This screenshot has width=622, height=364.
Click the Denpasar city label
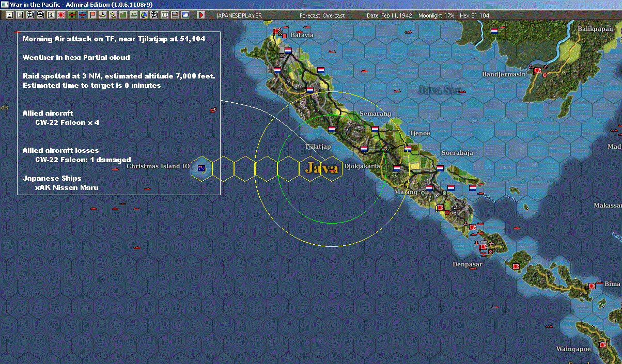point(468,264)
